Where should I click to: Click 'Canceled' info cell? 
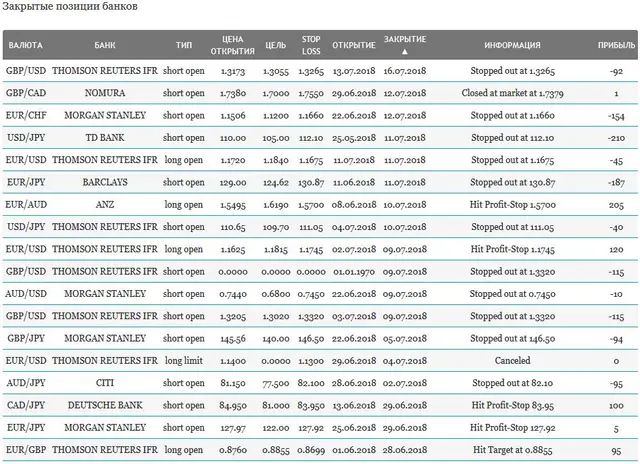click(x=512, y=360)
